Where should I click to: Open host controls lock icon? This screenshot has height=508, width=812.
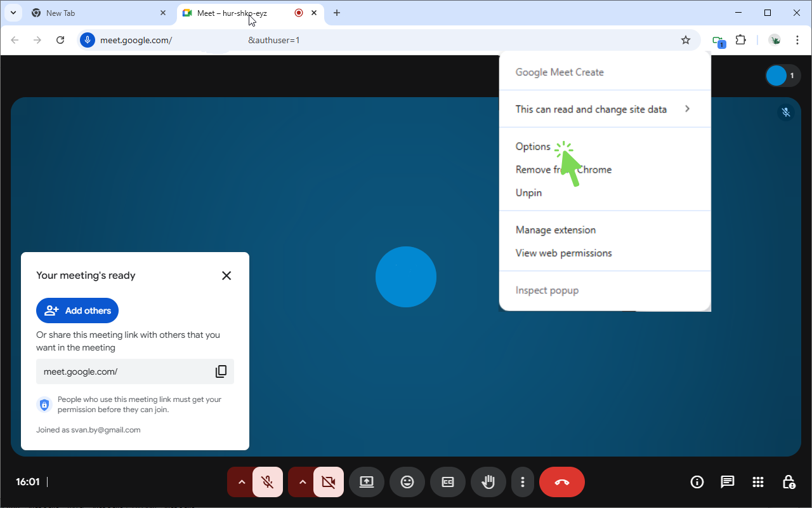[x=789, y=482]
